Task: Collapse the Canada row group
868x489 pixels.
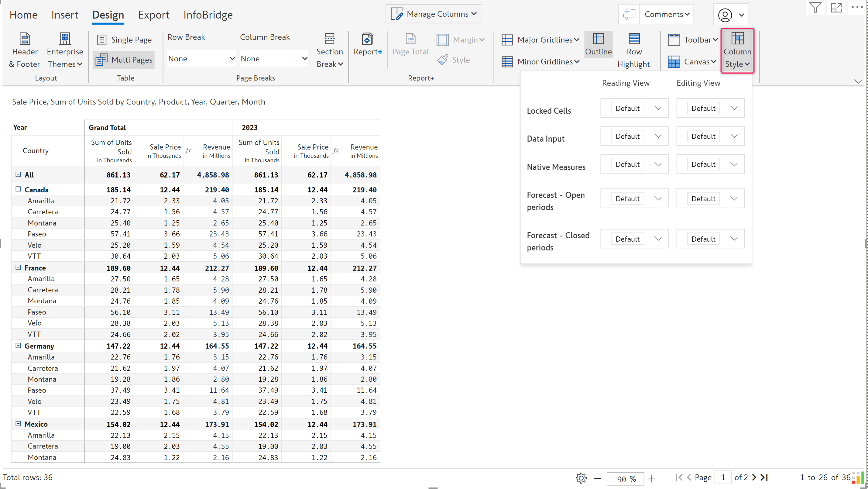Action: (18, 189)
